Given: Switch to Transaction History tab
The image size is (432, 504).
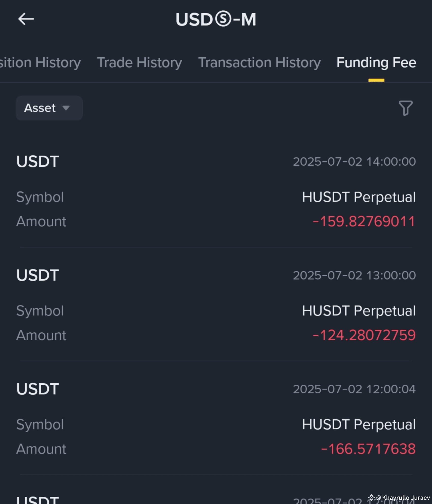Looking at the screenshot, I should [x=259, y=63].
